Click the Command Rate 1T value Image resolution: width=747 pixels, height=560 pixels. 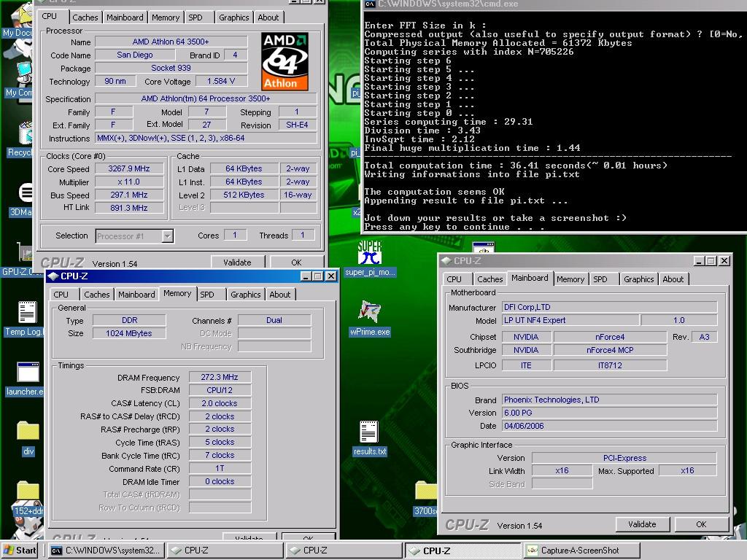point(220,469)
